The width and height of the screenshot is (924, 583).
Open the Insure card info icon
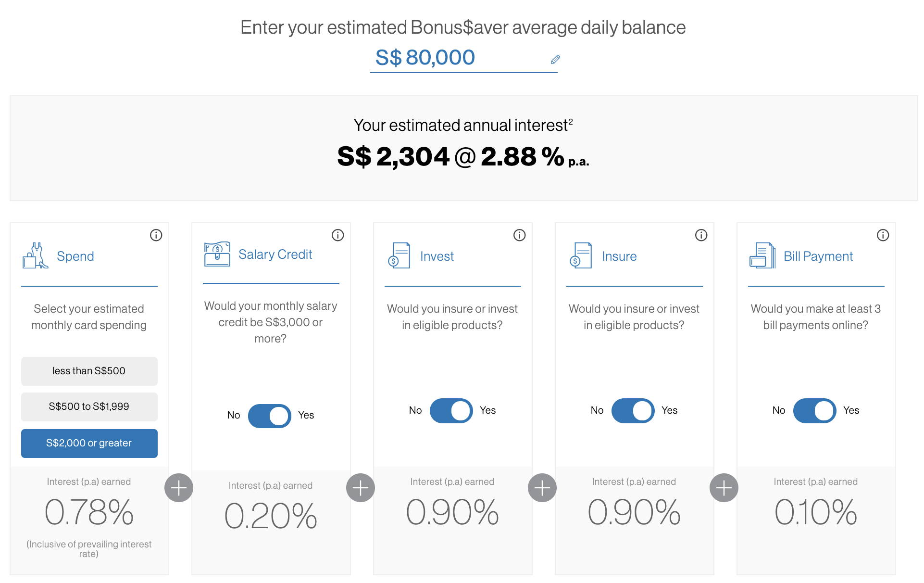(x=701, y=235)
